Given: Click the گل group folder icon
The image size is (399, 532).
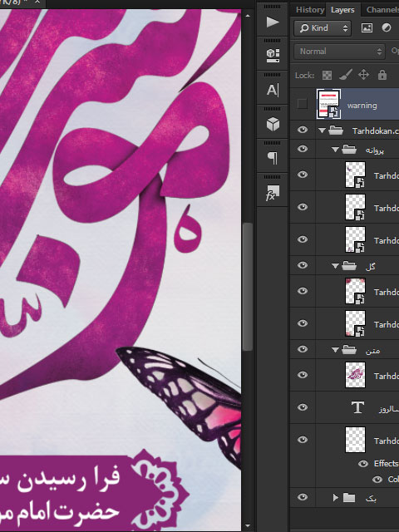Looking at the screenshot, I should pos(349,266).
